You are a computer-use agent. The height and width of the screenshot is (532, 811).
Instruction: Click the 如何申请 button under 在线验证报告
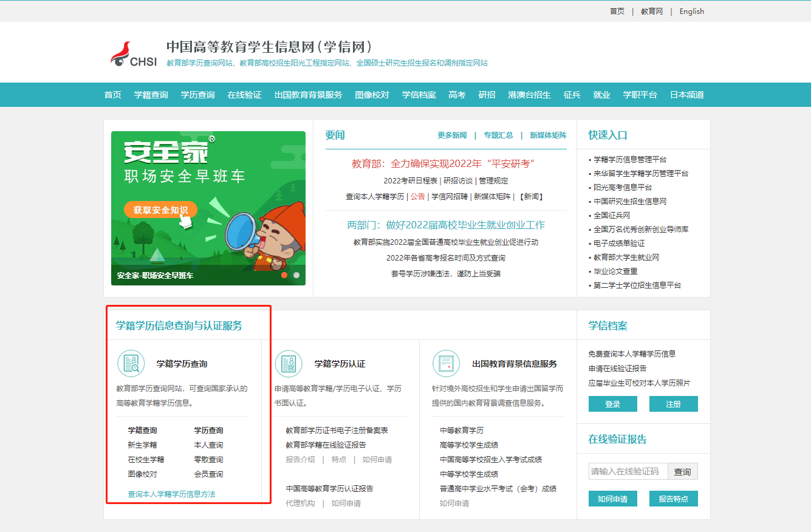(x=612, y=498)
